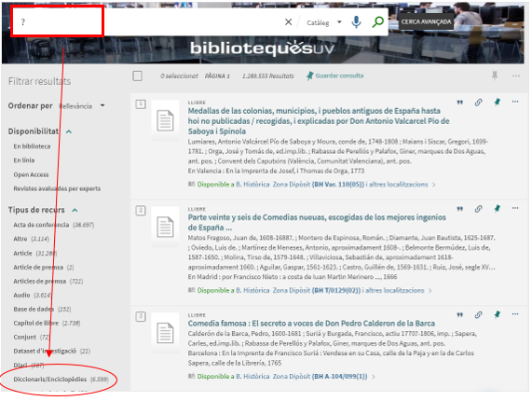The width and height of the screenshot is (532, 401).
Task: Cite Comedia famosa with quote icon
Action: click(459, 315)
